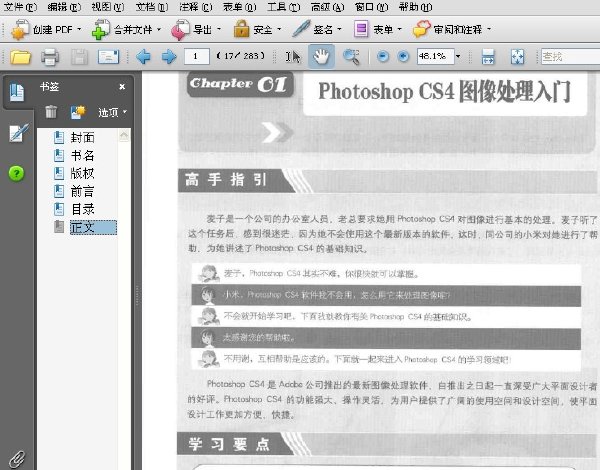Click the green help question mark icon
The image size is (600, 470).
click(x=16, y=173)
